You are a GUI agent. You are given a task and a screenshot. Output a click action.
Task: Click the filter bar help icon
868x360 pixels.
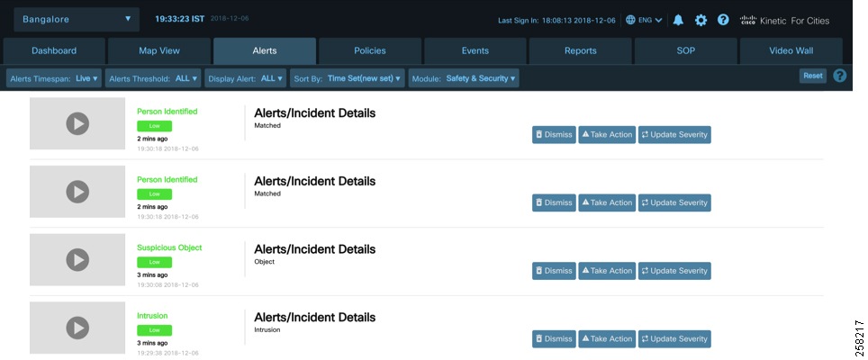click(840, 76)
